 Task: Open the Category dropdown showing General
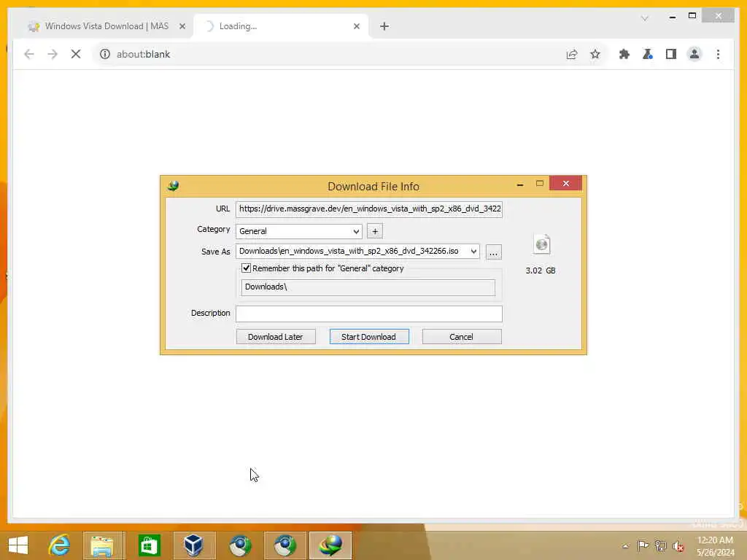298,231
